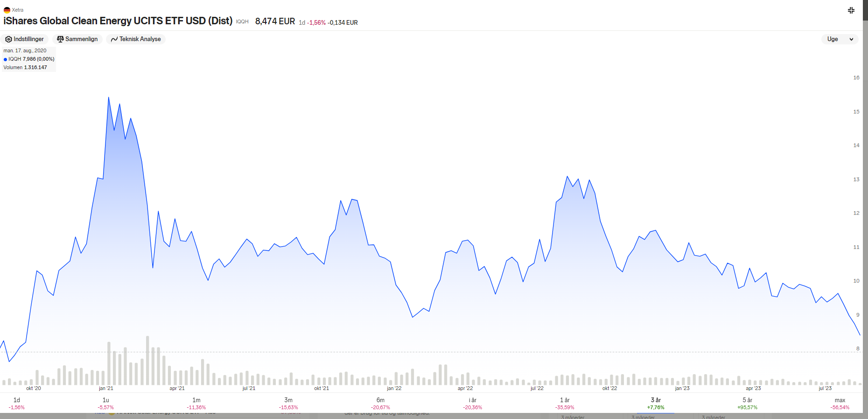Click the Xetra exchange label
This screenshot has width=868, height=419.
tap(18, 10)
